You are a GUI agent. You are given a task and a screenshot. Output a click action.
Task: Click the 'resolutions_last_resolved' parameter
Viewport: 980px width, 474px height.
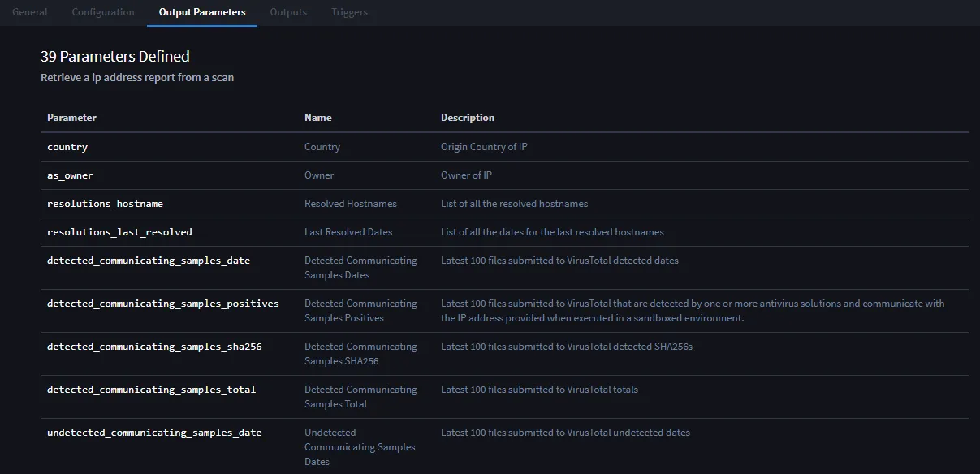120,232
